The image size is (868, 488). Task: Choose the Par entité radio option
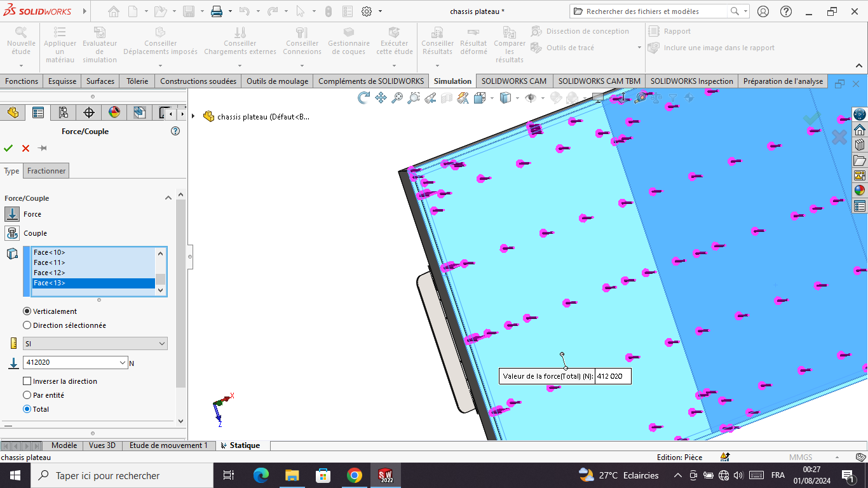pos(27,395)
